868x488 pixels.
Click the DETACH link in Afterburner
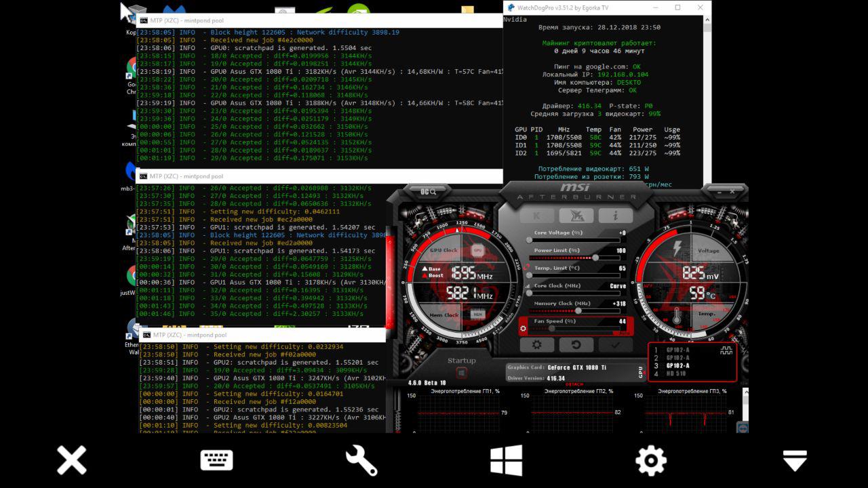(x=574, y=384)
